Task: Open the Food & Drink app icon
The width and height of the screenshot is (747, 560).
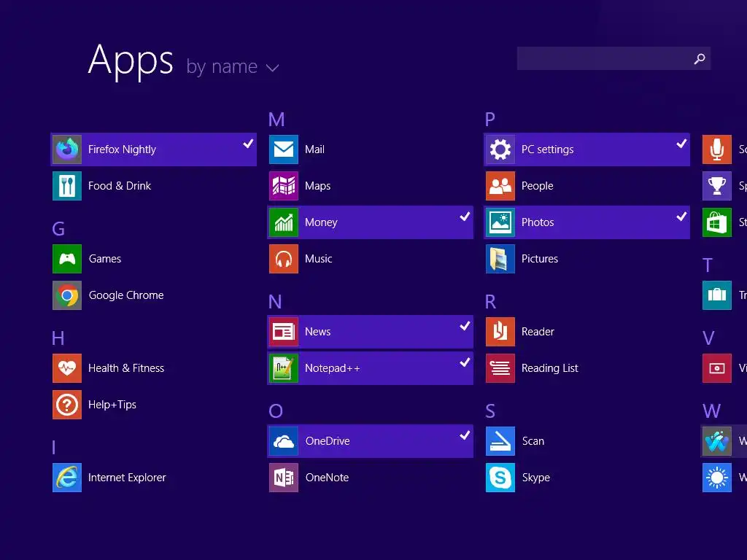Action: (66, 186)
